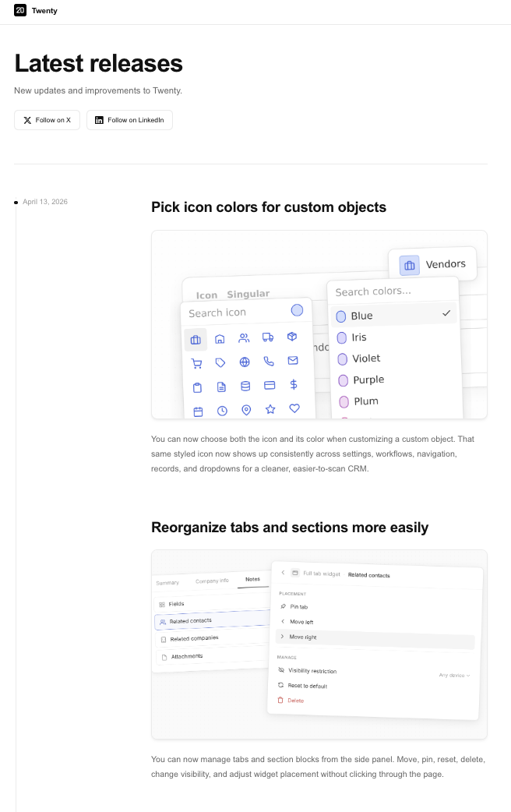Choose Move right in the Placement menu
The image size is (511, 812).
375,638
